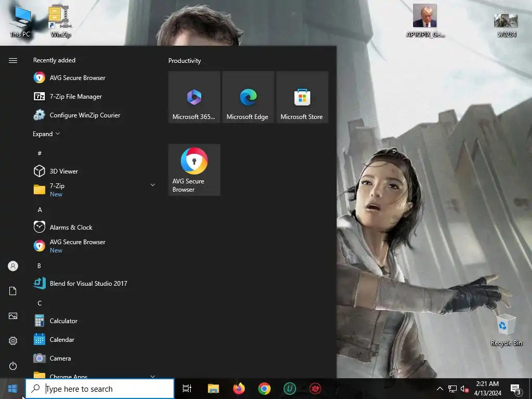The height and width of the screenshot is (399, 532).
Task: Focus the taskbar search box
Action: coord(100,389)
